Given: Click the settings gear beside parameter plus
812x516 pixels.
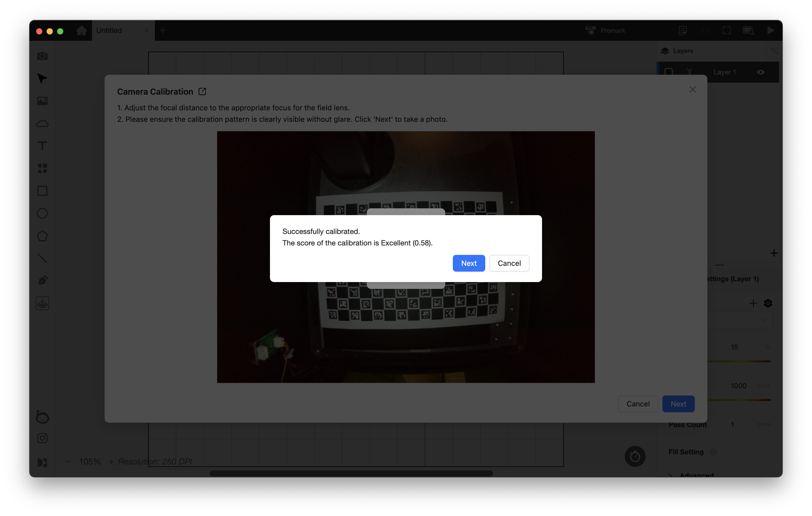Looking at the screenshot, I should click(768, 303).
